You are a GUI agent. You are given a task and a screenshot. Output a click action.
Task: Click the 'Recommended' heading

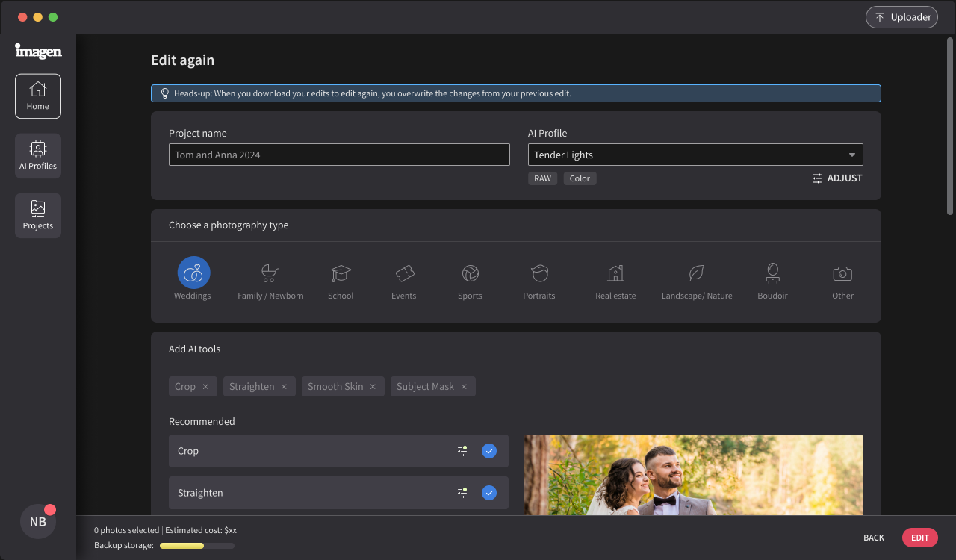click(202, 421)
